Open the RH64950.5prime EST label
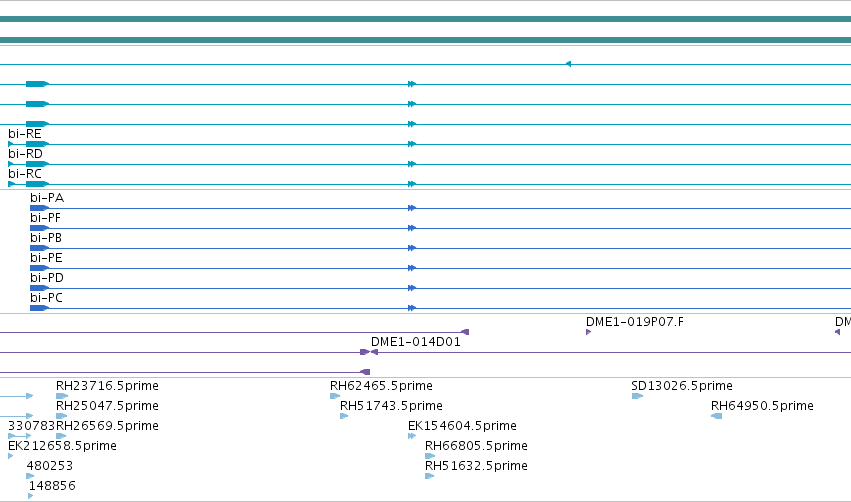 pyautogui.click(x=762, y=406)
